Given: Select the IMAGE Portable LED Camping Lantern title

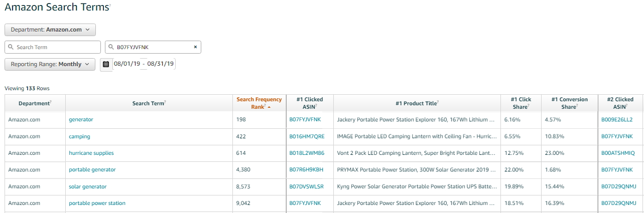Looking at the screenshot, I should [417, 136].
